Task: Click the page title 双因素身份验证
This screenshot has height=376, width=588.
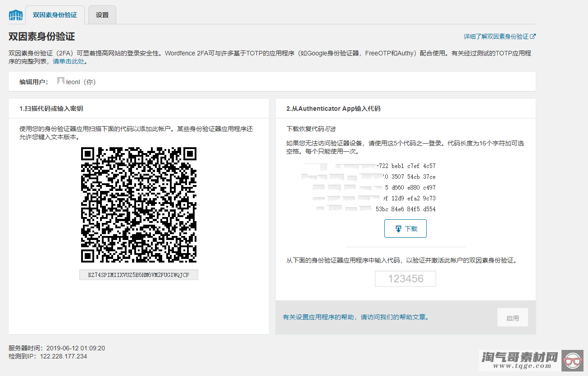Action: coord(41,37)
